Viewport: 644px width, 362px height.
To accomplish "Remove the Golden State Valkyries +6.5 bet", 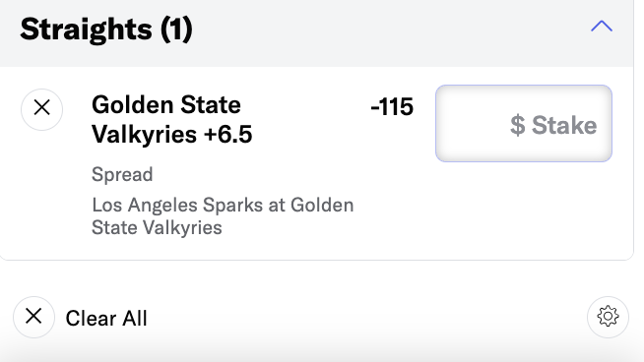I will (42, 109).
